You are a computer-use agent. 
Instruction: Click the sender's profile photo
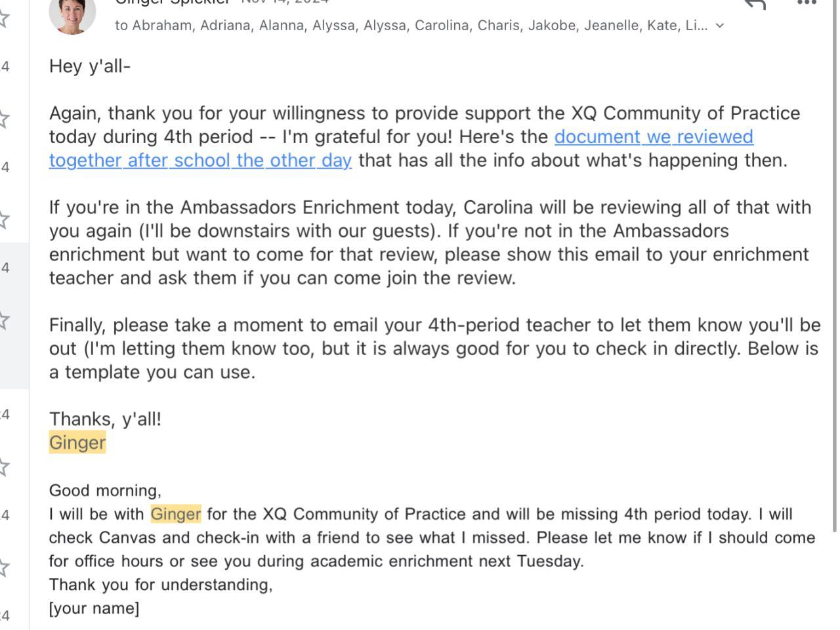[72, 13]
